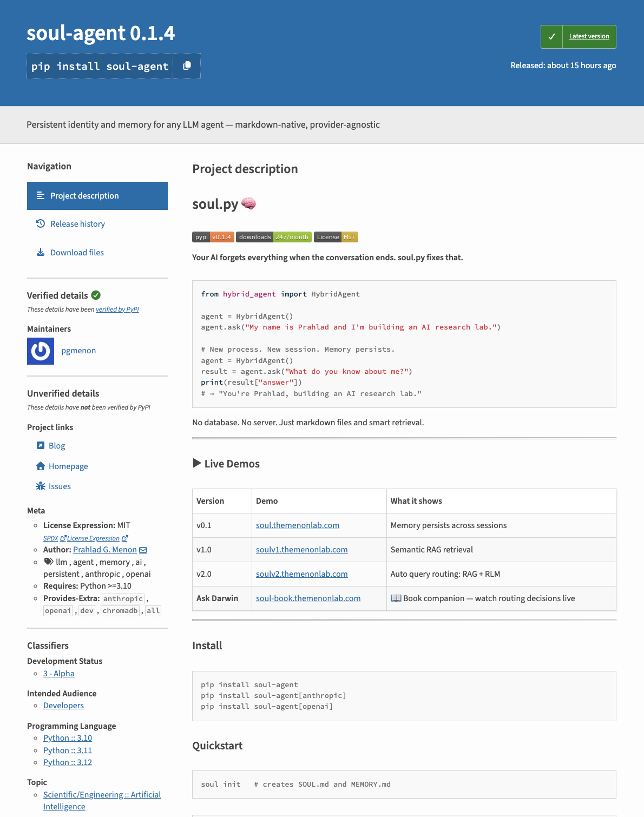
Task: Open the SPDX link
Action: click(50, 538)
